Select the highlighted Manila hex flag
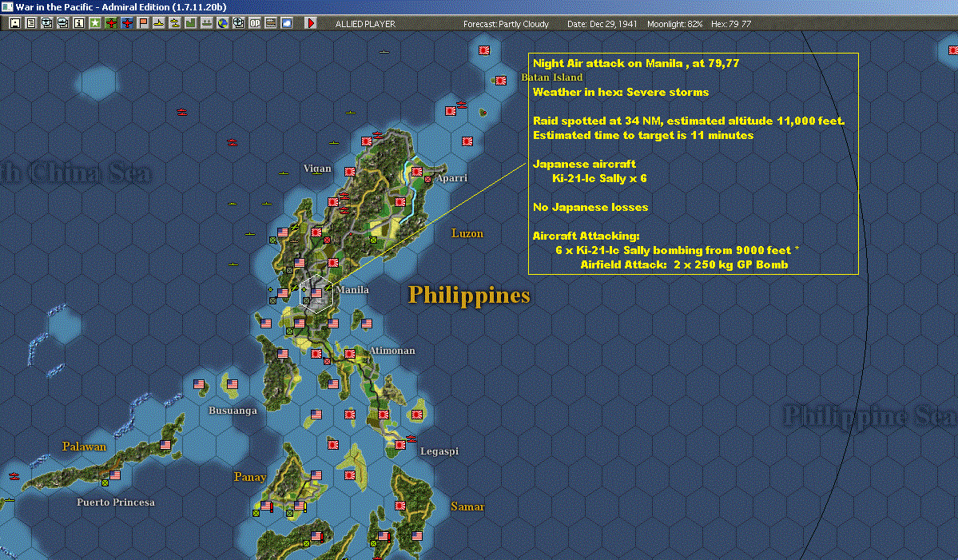Image resolution: width=958 pixels, height=560 pixels. 316,293
